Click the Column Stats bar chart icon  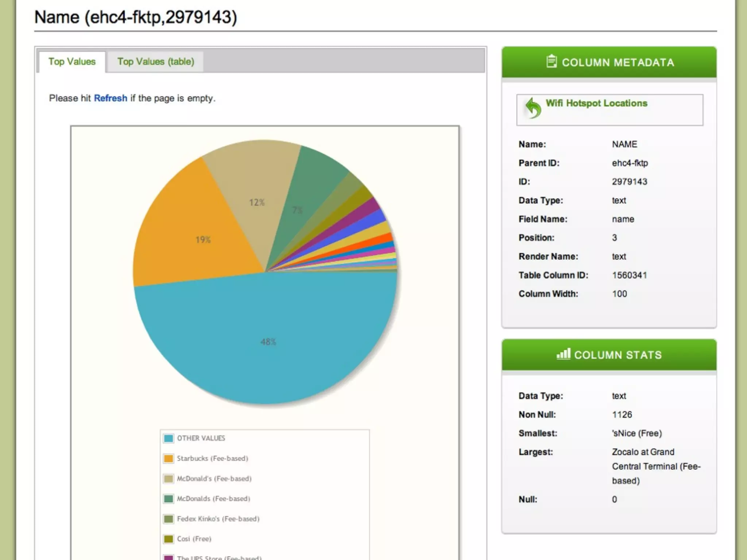click(563, 354)
